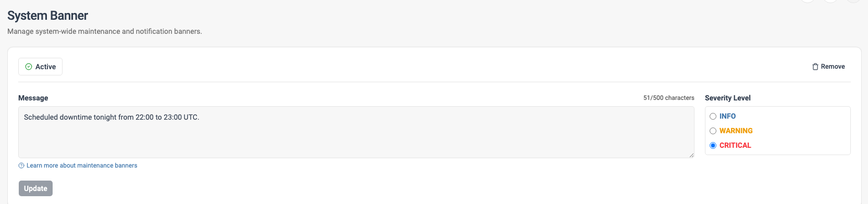
Task: Open the Learn more about maintenance banners link
Action: pyautogui.click(x=82, y=165)
